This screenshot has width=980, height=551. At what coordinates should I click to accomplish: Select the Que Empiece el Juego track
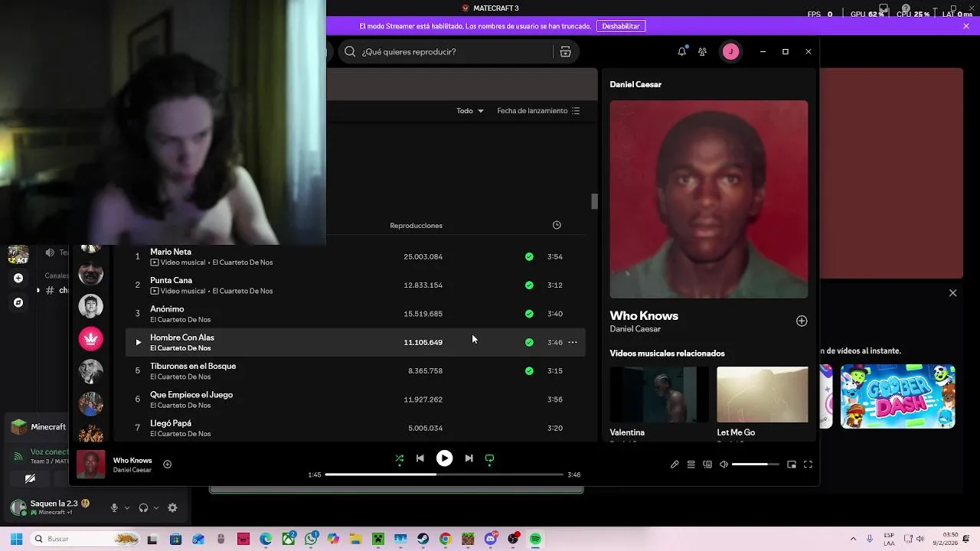(191, 395)
